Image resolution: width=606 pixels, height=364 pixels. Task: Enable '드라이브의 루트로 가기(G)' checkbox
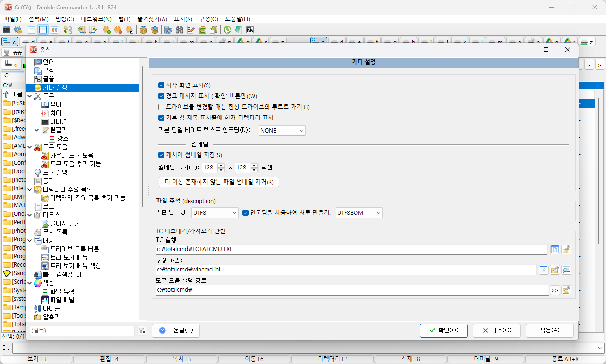click(x=161, y=107)
